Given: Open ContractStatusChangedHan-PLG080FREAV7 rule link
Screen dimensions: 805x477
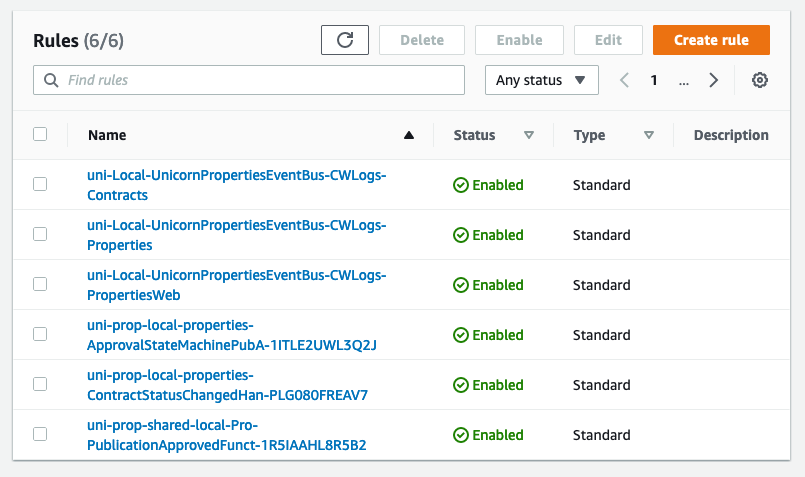Looking at the screenshot, I should point(227,385).
